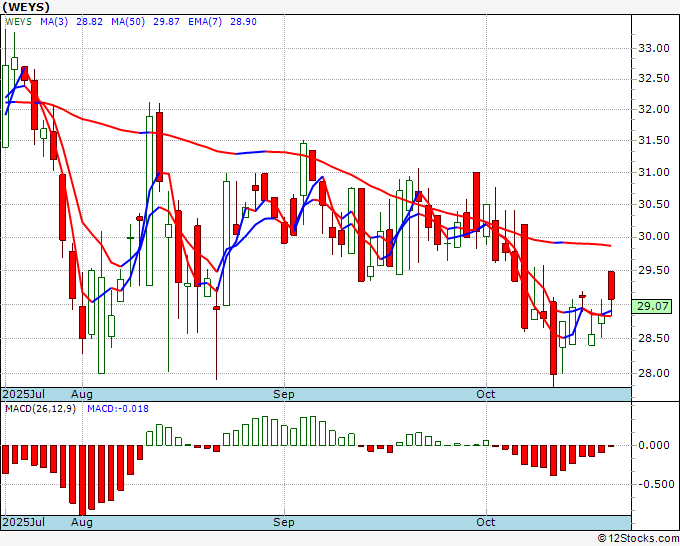This screenshot has width=680, height=546.
Task: Click the Aug marker on price timeline
Action: 82,394
